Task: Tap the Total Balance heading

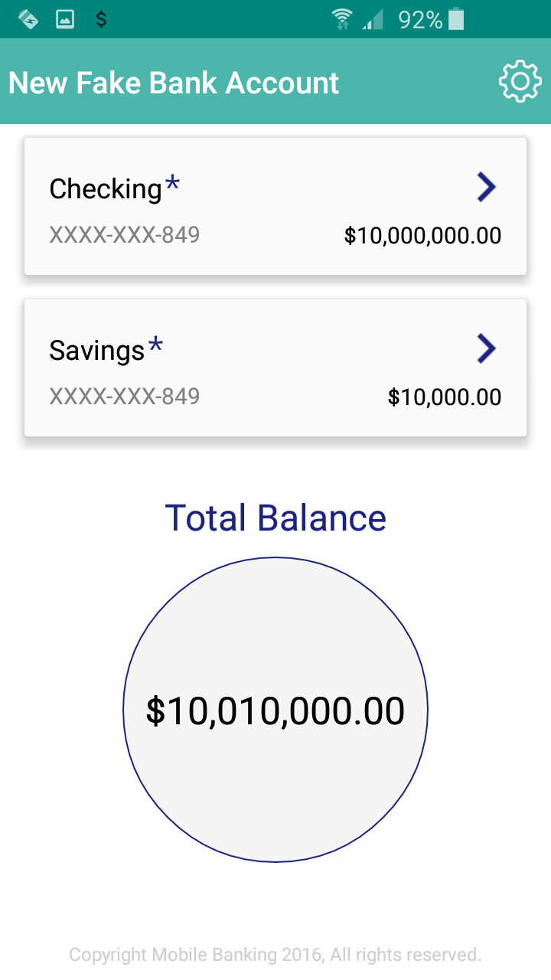Action: coord(275,518)
